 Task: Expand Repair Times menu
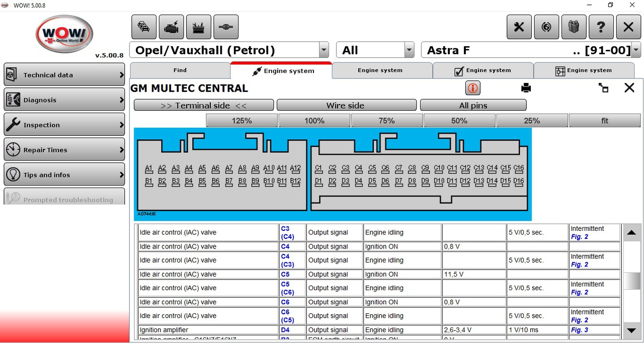[x=64, y=150]
